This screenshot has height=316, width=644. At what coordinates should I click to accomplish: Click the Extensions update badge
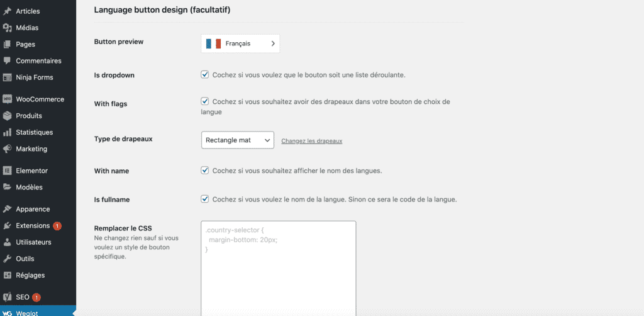point(57,226)
